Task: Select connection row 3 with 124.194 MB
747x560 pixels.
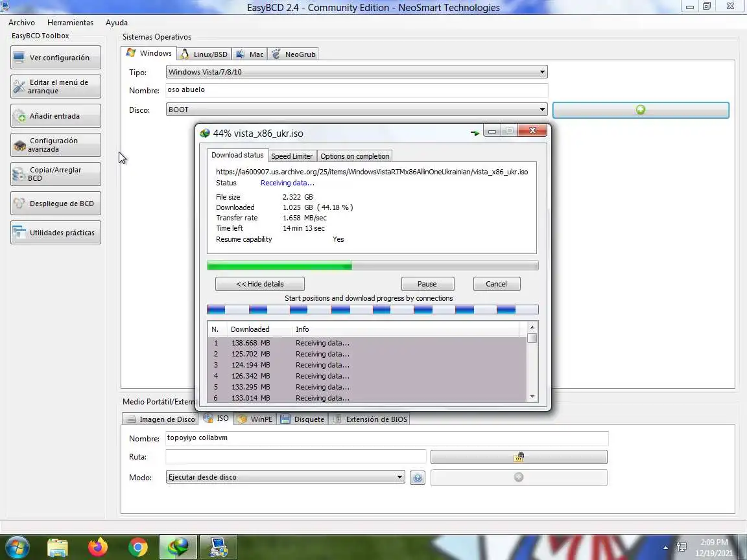Action: click(x=367, y=365)
